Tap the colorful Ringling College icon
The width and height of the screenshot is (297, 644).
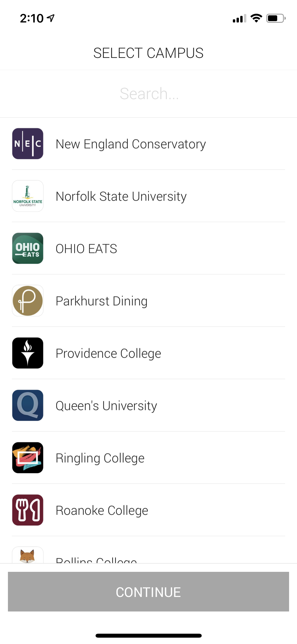[x=28, y=458]
